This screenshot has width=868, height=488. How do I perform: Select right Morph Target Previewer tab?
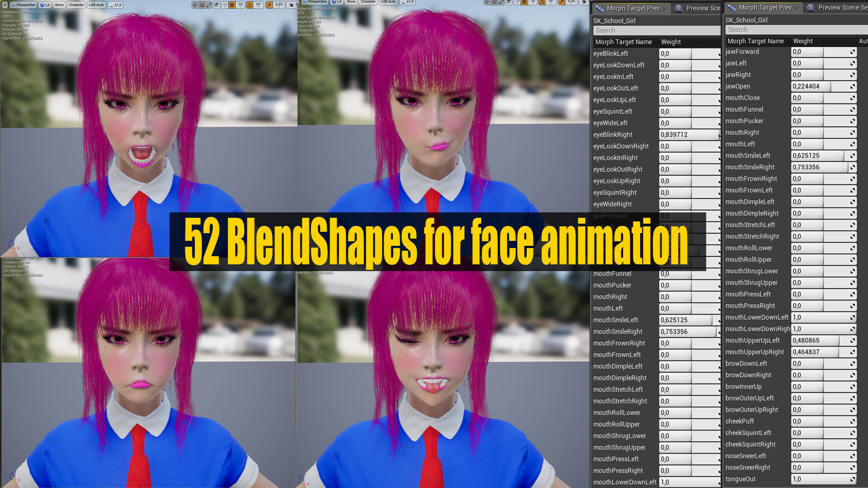click(765, 8)
